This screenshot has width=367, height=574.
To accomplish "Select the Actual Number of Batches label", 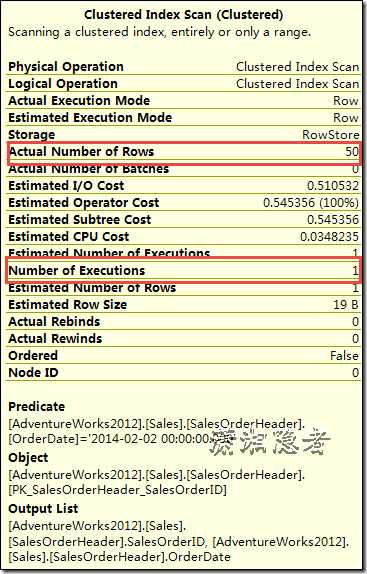I will (x=89, y=169).
